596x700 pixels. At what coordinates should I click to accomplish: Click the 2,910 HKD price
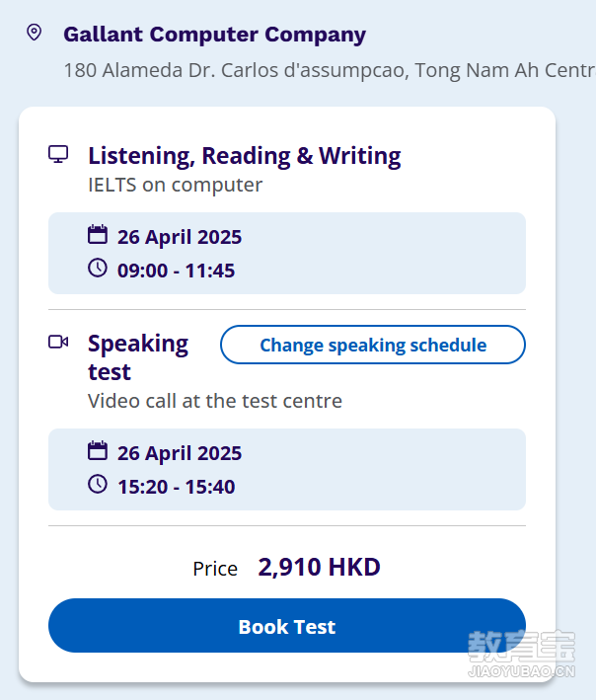(320, 568)
